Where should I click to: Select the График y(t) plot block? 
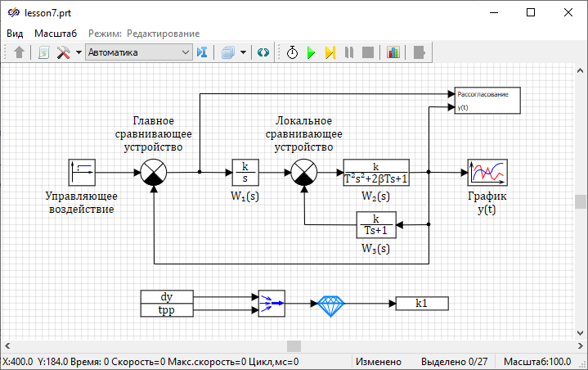[x=487, y=173]
